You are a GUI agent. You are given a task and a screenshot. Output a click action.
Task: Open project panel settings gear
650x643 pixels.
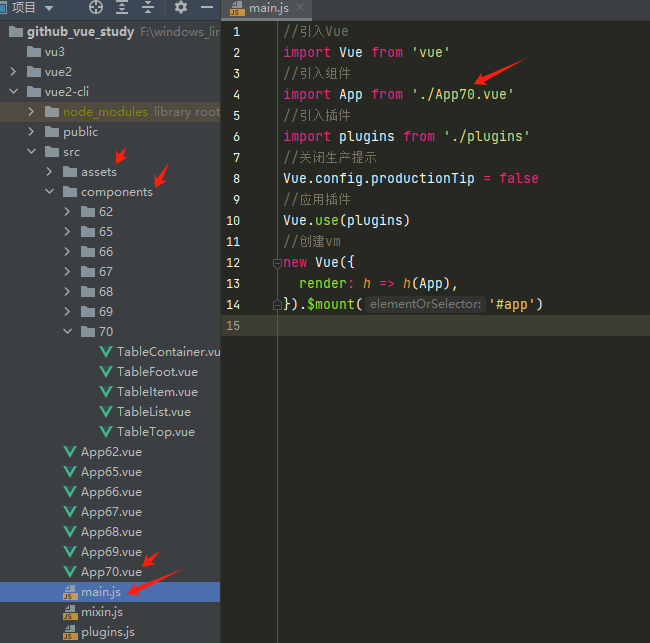coord(181,7)
